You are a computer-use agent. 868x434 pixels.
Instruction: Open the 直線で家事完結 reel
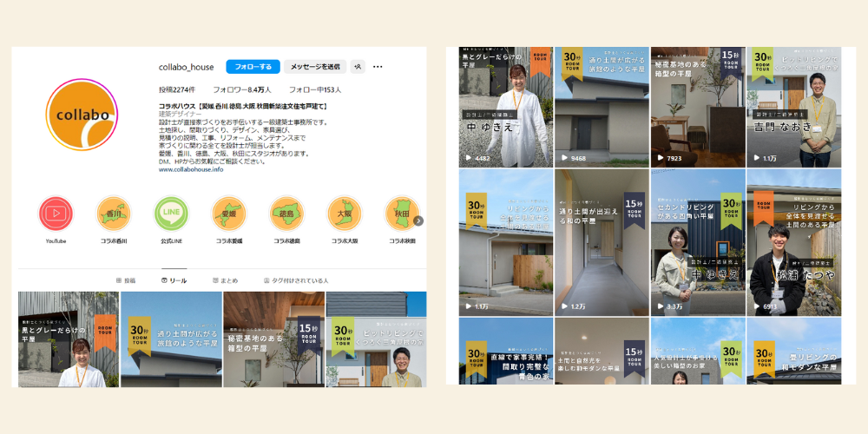[506, 351]
